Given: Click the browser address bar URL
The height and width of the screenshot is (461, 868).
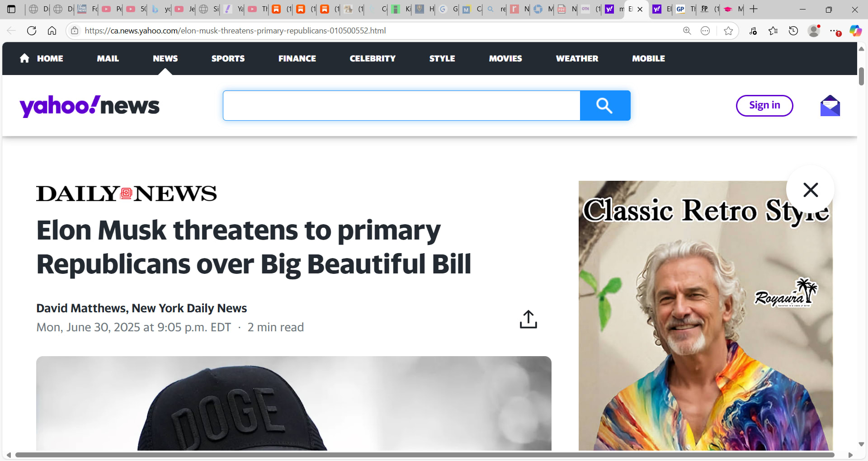Looking at the screenshot, I should [235, 31].
